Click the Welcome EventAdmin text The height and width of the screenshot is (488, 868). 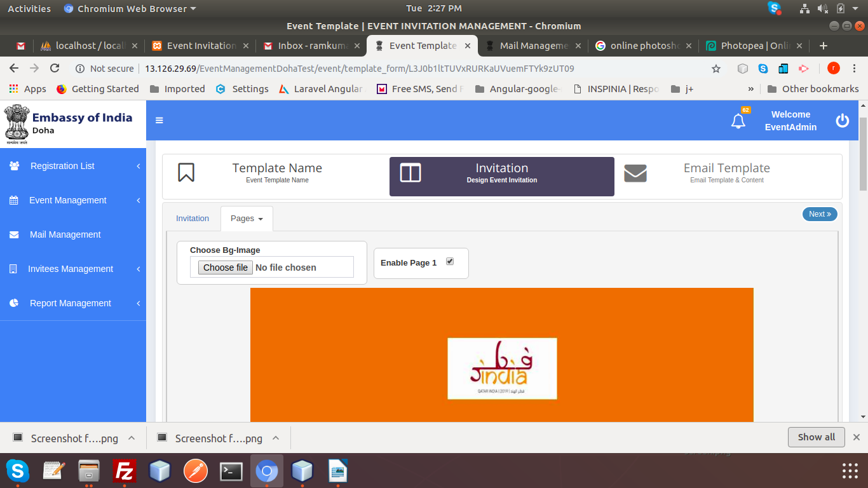tap(790, 121)
